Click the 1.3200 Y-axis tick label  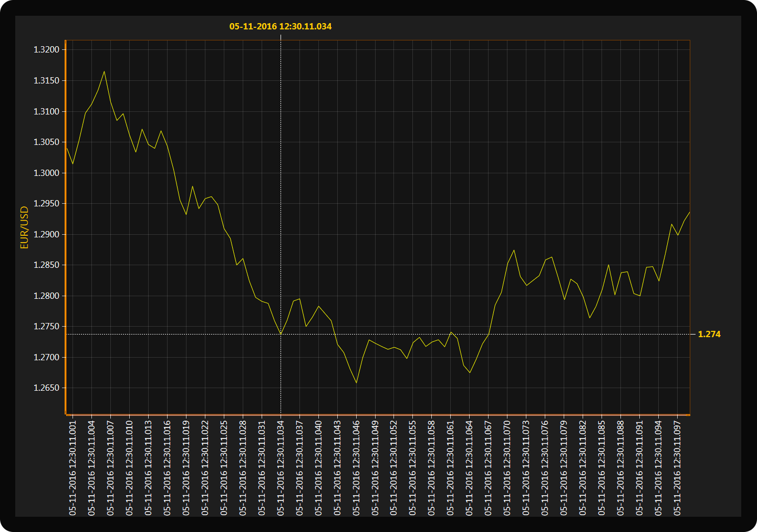pos(47,50)
